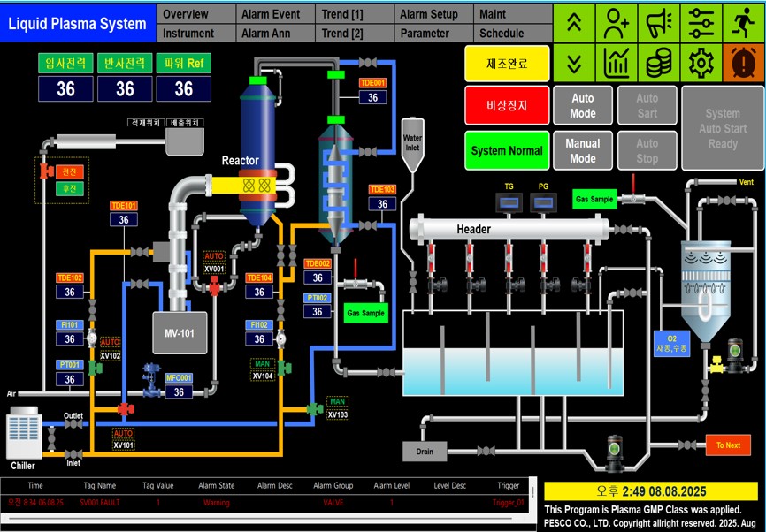Image resolution: width=766 pixels, height=532 pixels.
Task: Open the gear settings icon
Action: [x=701, y=63]
